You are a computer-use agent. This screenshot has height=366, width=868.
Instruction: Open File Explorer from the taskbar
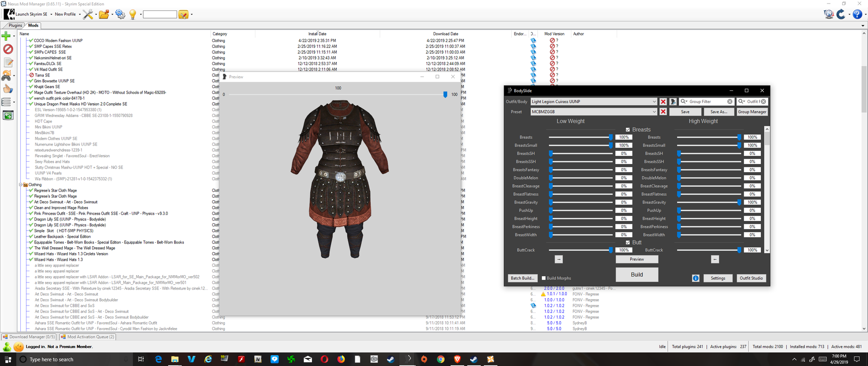pyautogui.click(x=175, y=359)
